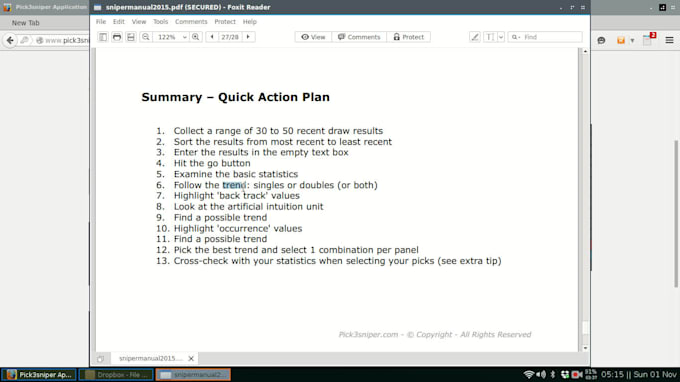Click the Firefox address bar URL text
Image resolution: width=680 pixels, height=382 pixels.
(67, 40)
